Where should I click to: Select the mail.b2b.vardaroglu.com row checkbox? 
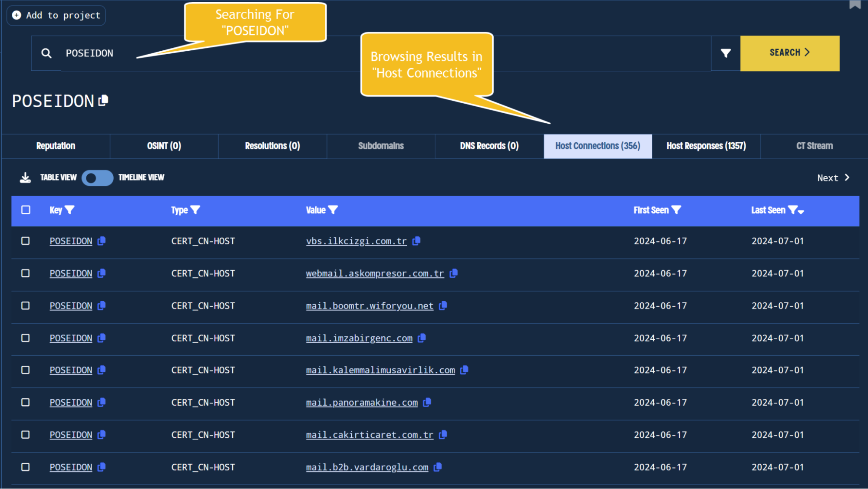click(x=26, y=467)
